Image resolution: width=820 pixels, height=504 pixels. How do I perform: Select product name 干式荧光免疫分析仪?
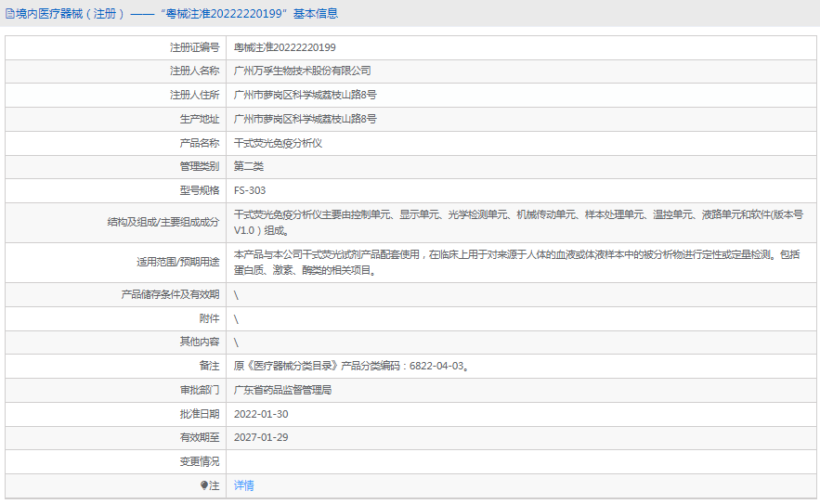tap(278, 143)
